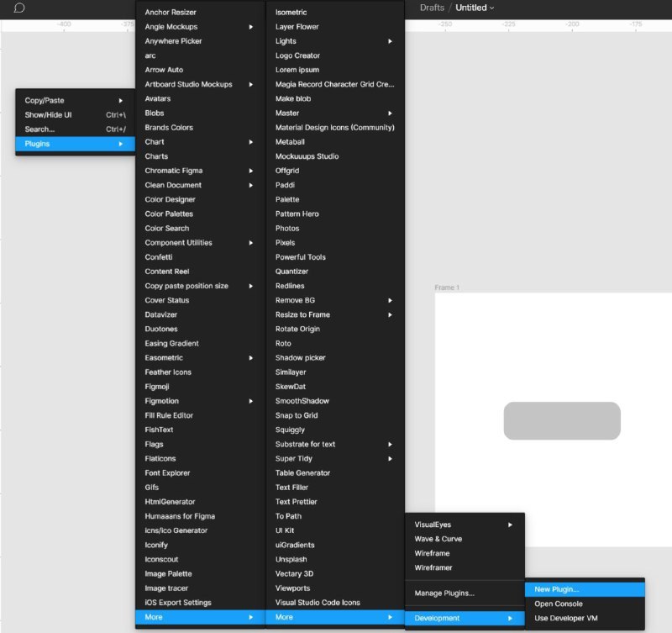Open the Plugins menu entry
This screenshot has height=633, width=672.
(75, 144)
